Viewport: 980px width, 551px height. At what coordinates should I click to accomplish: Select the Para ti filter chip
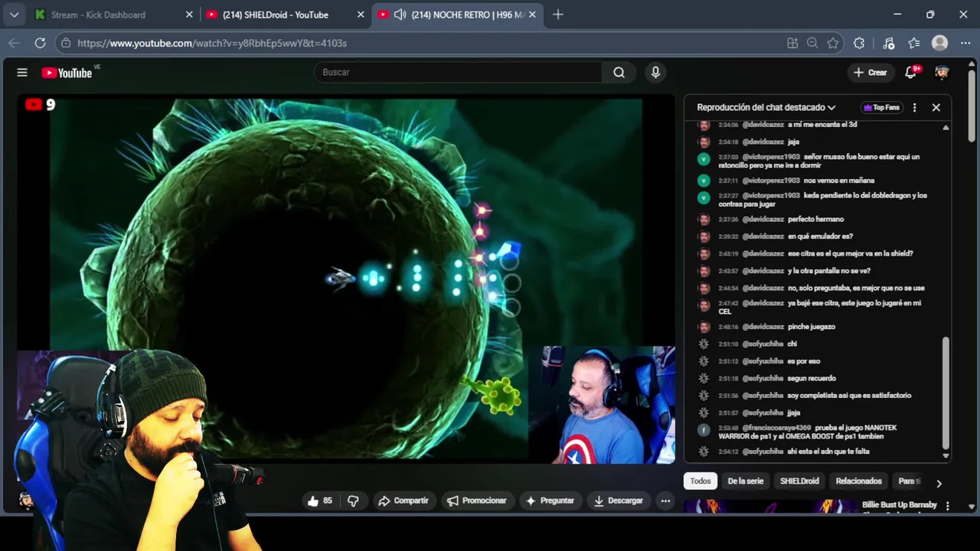(910, 481)
